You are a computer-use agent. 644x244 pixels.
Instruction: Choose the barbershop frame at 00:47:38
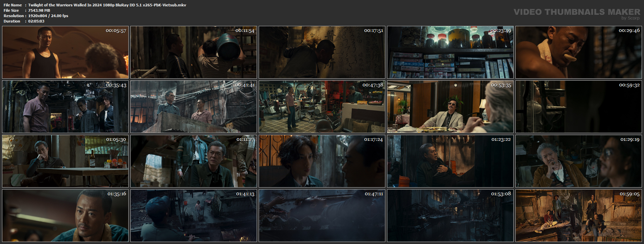pos(322,107)
